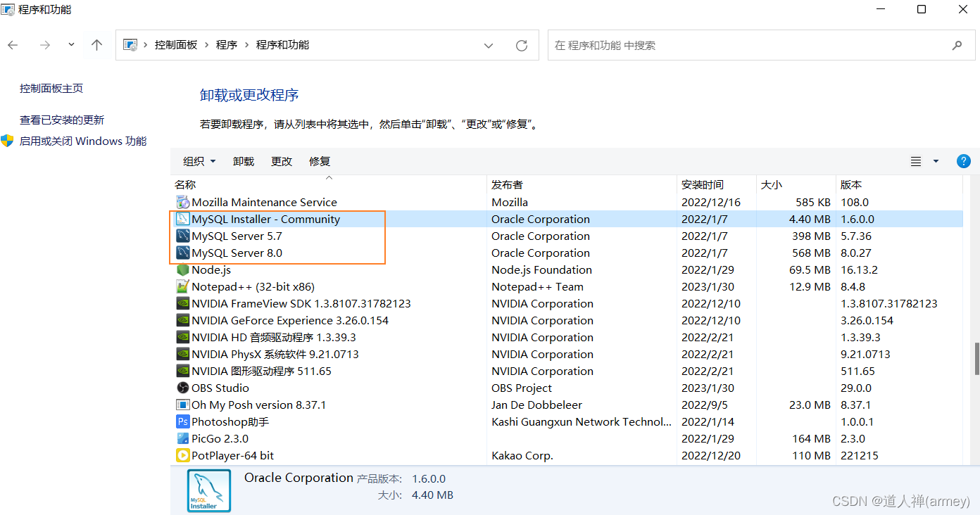Click the MySQL Server 8.0 icon
The height and width of the screenshot is (515, 980).
coord(182,253)
